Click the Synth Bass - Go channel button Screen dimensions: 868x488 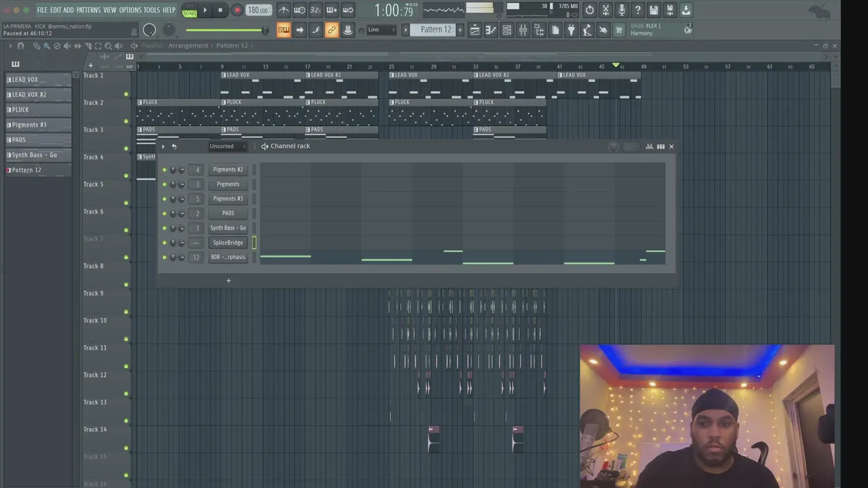tap(228, 228)
